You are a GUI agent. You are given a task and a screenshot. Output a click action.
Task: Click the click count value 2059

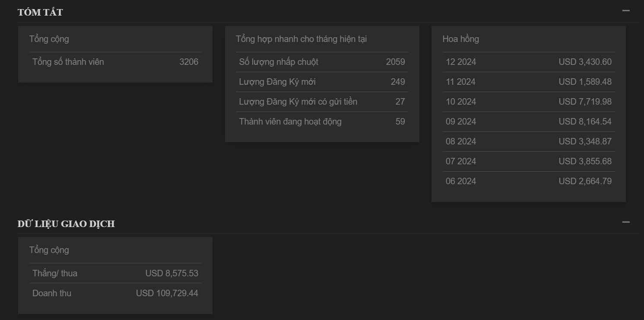pyautogui.click(x=396, y=62)
